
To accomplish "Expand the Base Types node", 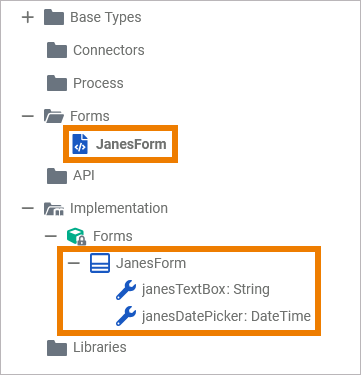I will pyautogui.click(x=28, y=17).
